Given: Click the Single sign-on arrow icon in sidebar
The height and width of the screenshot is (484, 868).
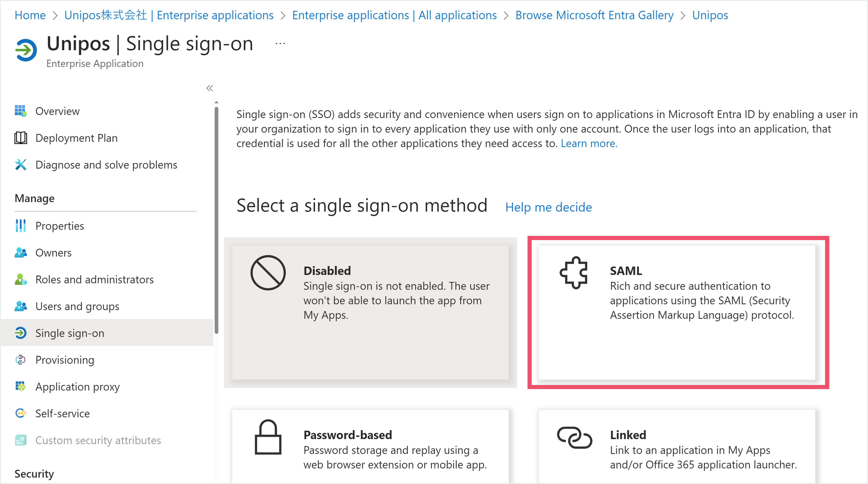Looking at the screenshot, I should [20, 333].
